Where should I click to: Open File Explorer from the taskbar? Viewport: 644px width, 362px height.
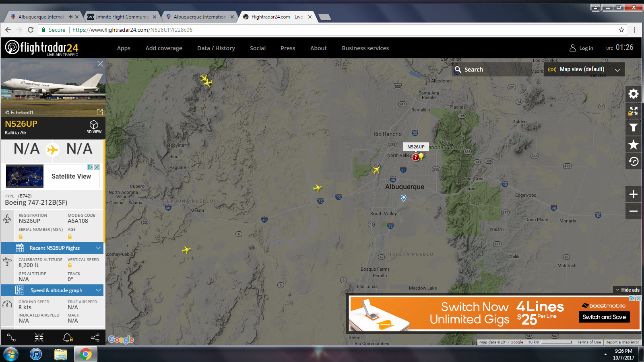61,354
